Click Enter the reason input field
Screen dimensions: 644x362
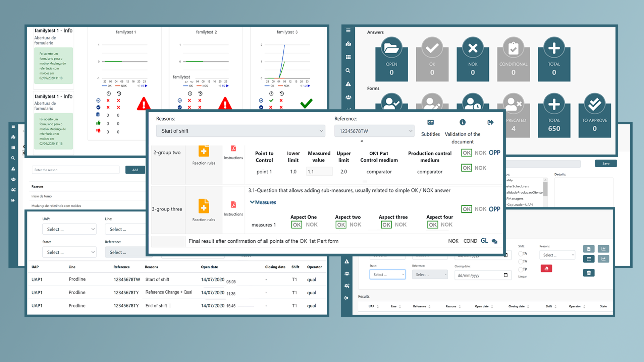pos(76,170)
